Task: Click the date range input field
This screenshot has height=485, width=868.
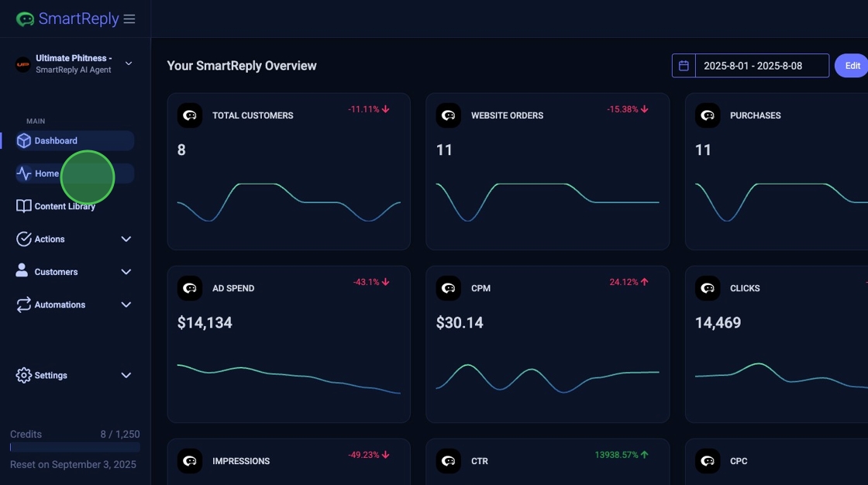Action: 761,66
